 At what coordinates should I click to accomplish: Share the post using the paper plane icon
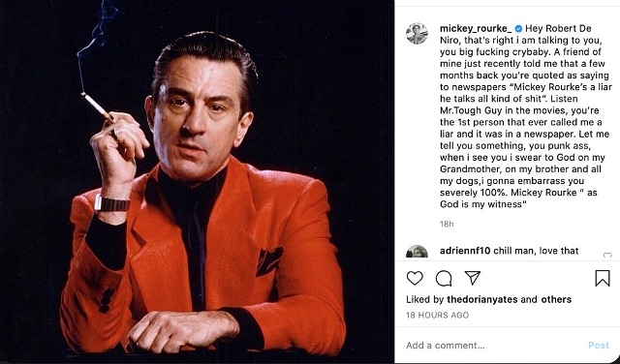click(x=473, y=278)
